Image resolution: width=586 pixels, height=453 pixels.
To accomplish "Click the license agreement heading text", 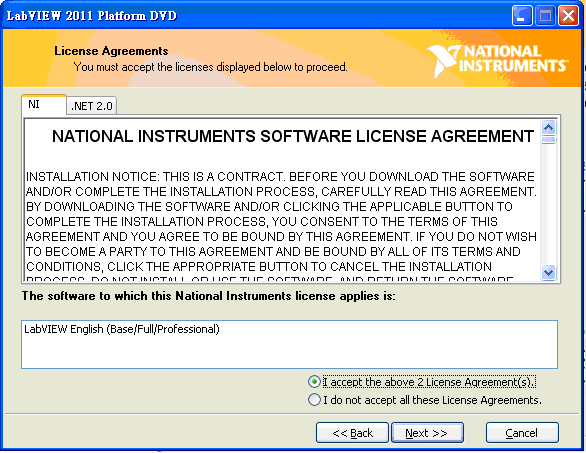I will point(293,136).
